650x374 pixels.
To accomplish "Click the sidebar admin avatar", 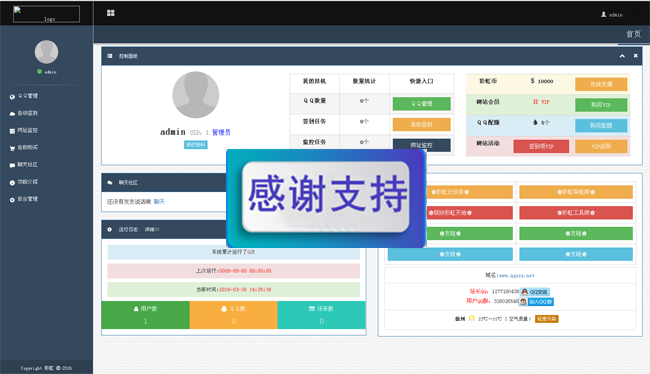I will pyautogui.click(x=46, y=52).
